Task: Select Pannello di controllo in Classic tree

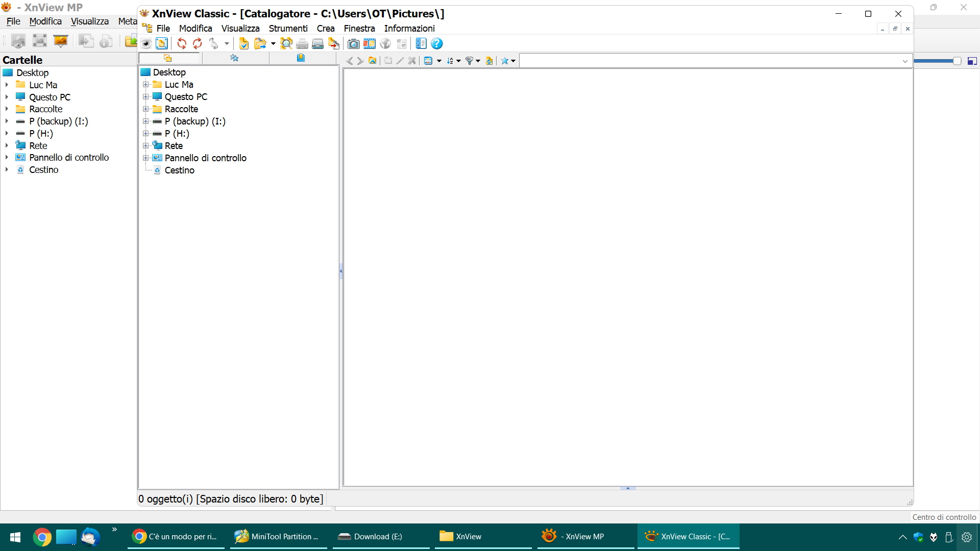Action: pos(205,158)
